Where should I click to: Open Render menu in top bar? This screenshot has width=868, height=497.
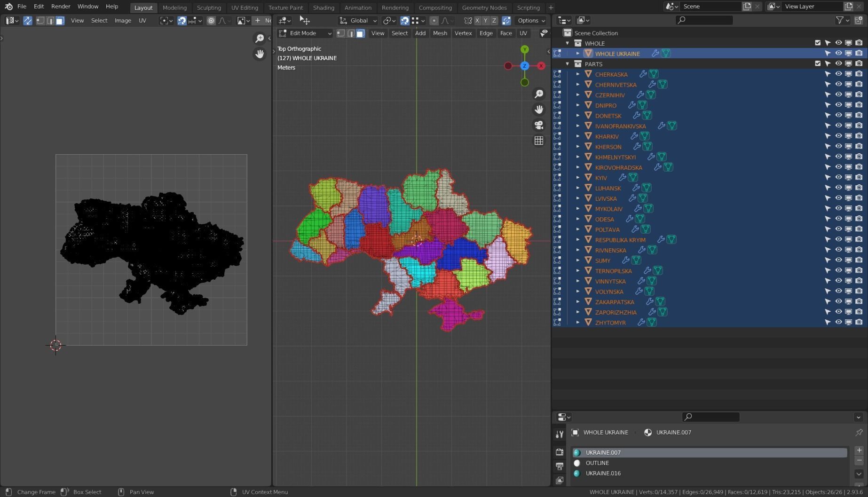coord(61,7)
